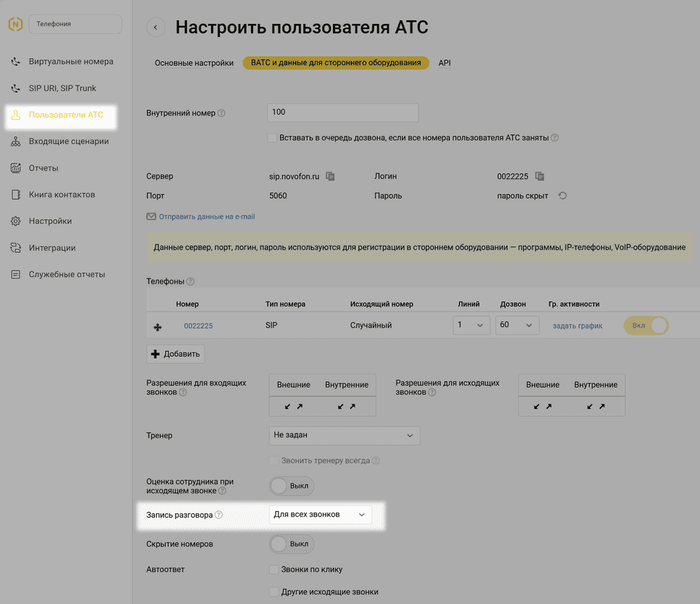Screen dimensions: 700x604
Task: Click help icon next to Запись разговора
Action: pos(219,515)
